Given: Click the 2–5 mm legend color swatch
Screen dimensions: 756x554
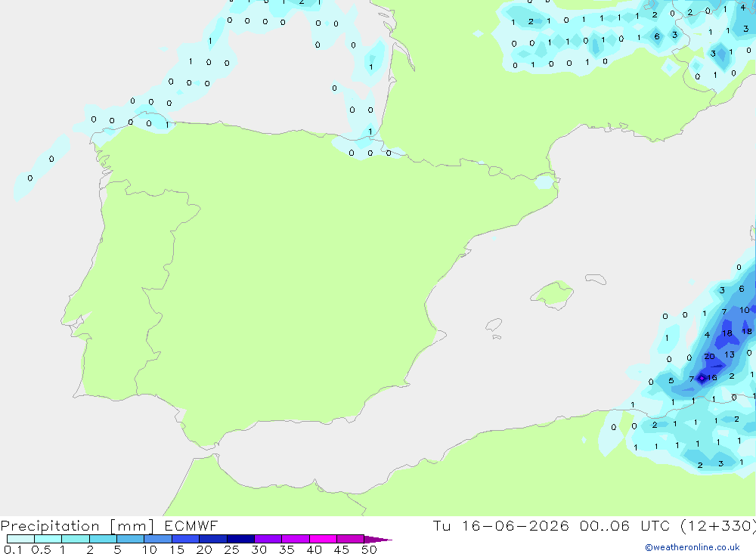Looking at the screenshot, I should click(103, 539).
